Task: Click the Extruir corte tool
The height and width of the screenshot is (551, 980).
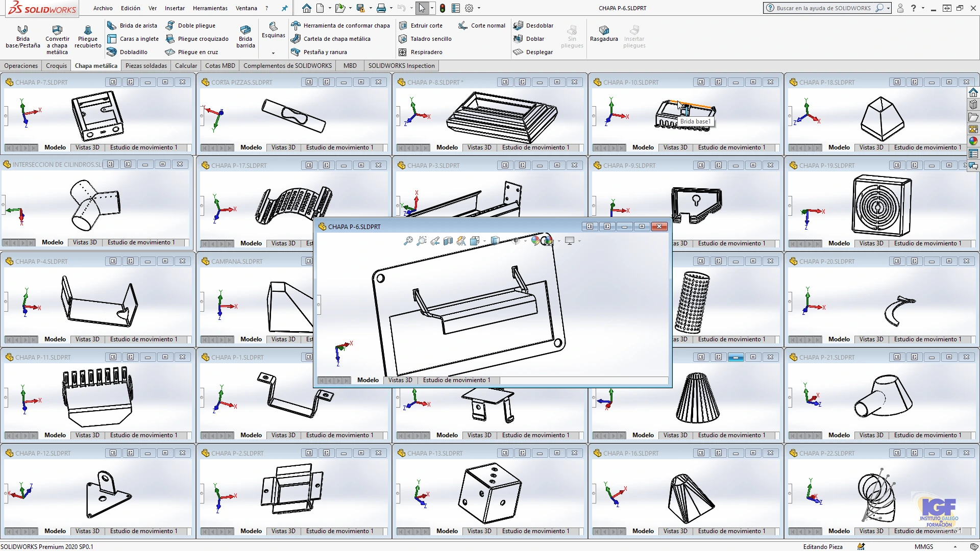Action: coord(421,26)
